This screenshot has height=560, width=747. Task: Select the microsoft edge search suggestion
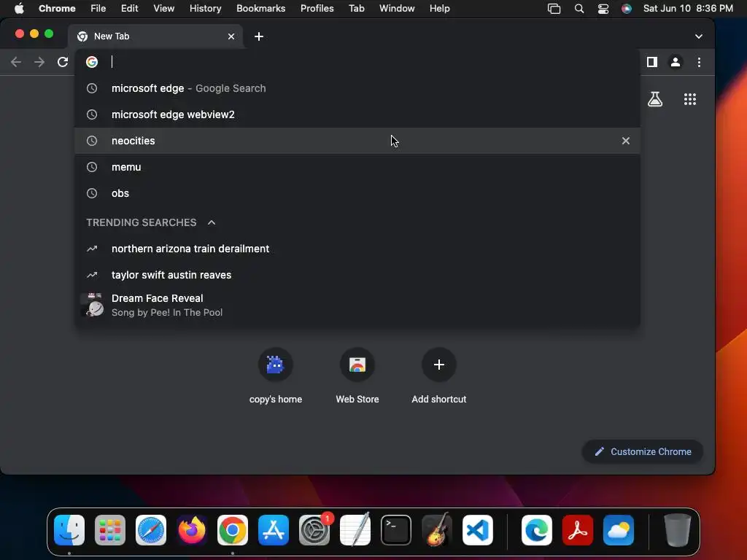click(357, 88)
